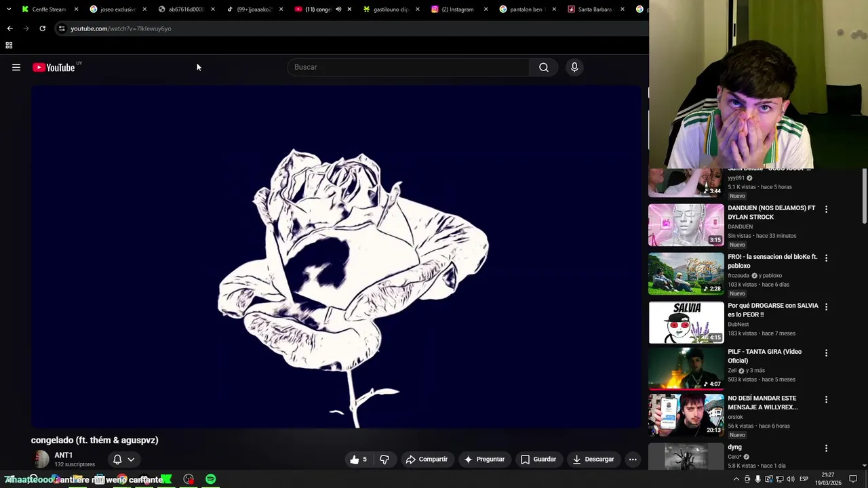Mute the congelado tab with the audio icon
This screenshot has height=488, width=868.
[x=338, y=9]
